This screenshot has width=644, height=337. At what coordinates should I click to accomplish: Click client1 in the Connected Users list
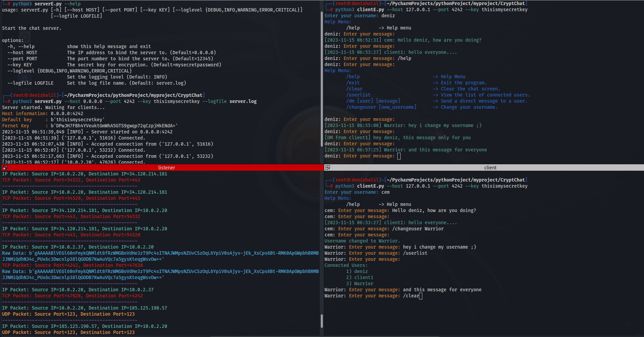(363, 277)
